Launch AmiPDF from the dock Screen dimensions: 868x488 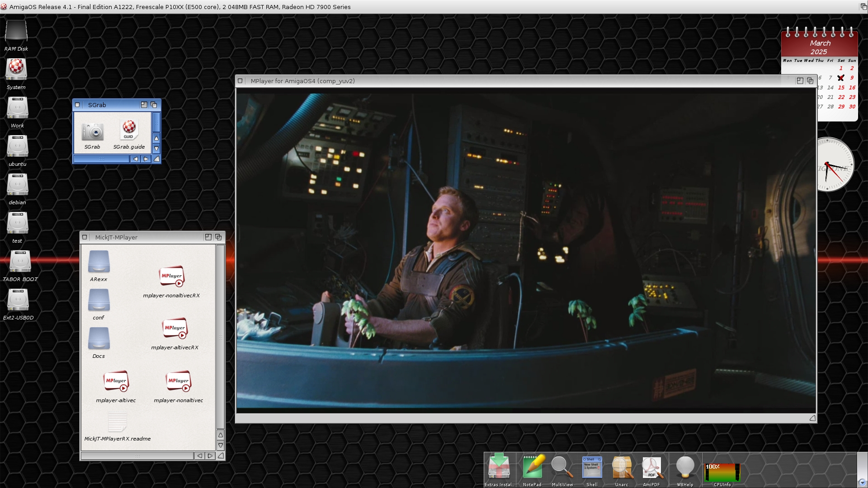651,468
